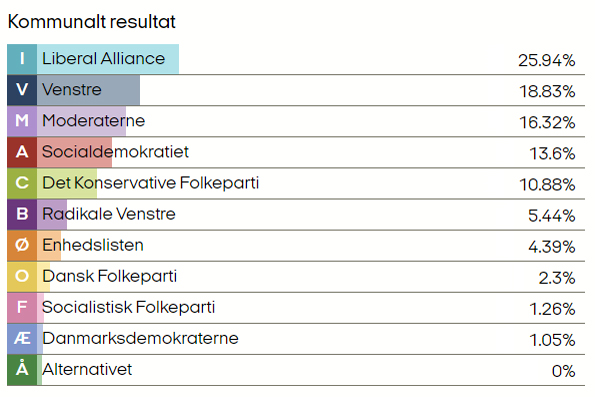595x397 pixels.
Task: Click the Socialdemokratiet red A icon
Action: 22,152
